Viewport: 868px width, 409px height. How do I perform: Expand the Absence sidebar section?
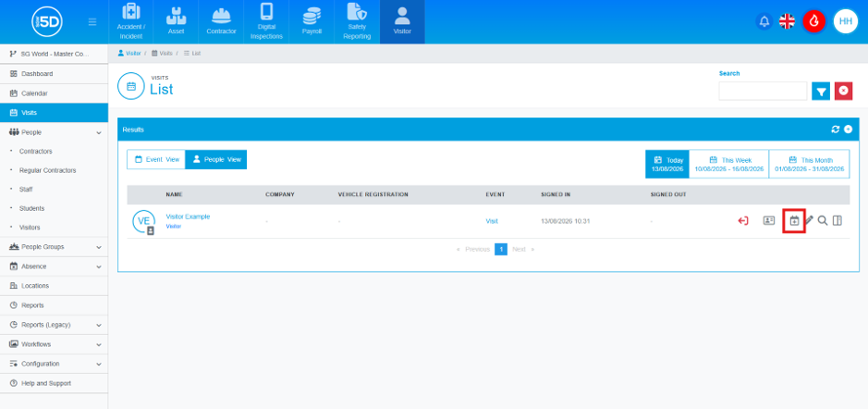pos(55,266)
